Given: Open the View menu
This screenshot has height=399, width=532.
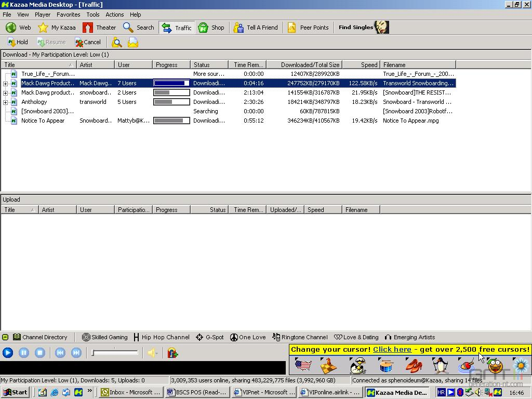Looking at the screenshot, I should point(23,15).
